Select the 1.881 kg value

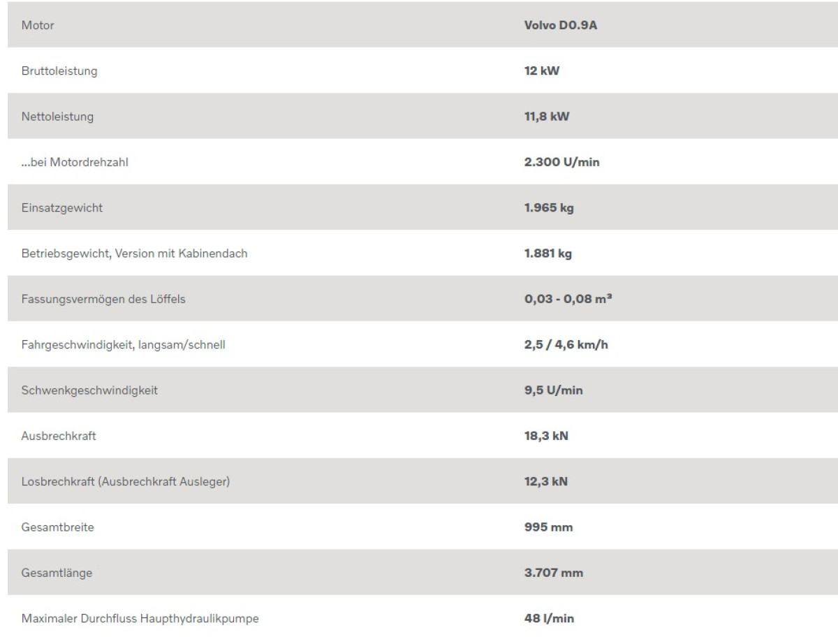(547, 254)
